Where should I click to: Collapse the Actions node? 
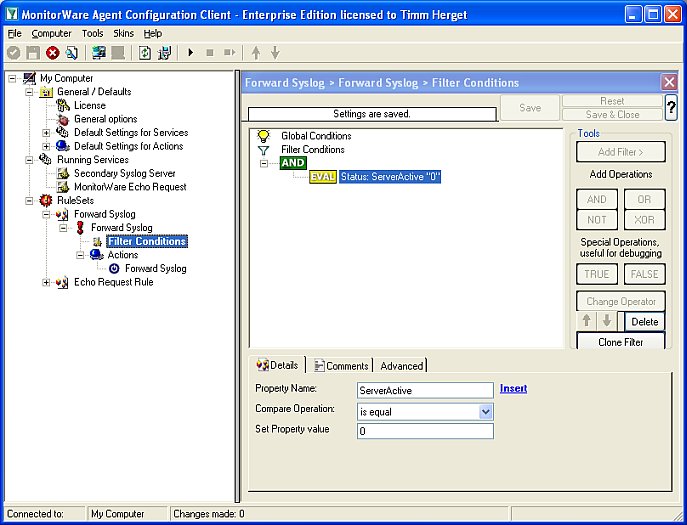(x=80, y=255)
